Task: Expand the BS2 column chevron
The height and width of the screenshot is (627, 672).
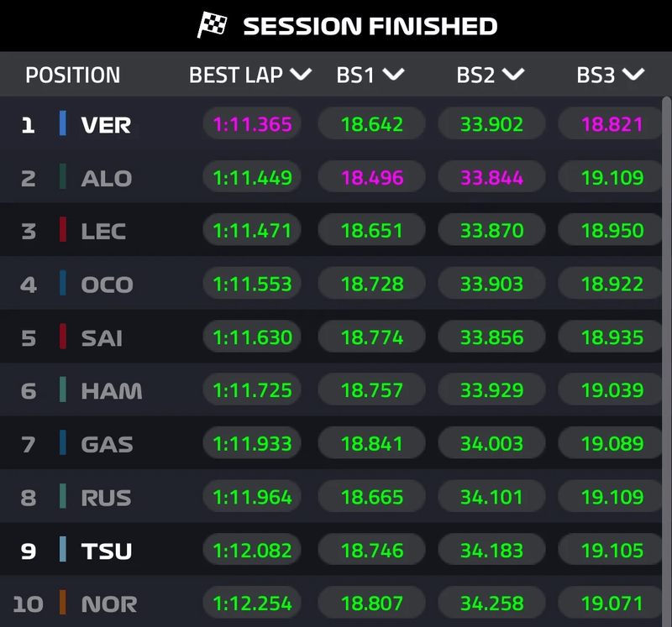Action: click(x=512, y=74)
